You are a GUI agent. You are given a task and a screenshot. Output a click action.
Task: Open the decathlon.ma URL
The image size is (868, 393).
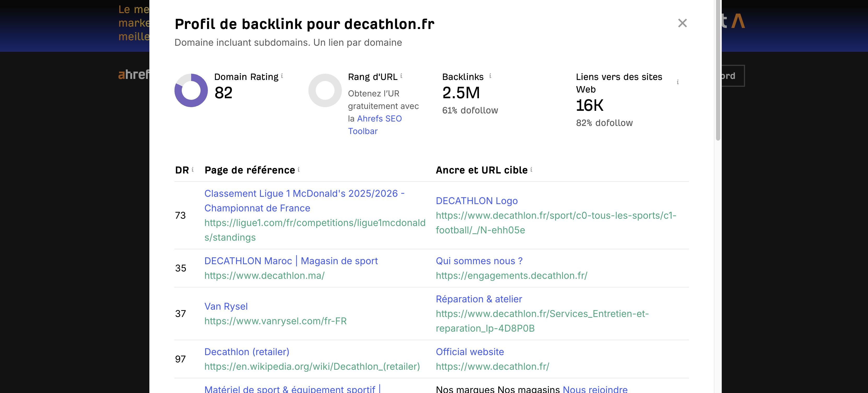(x=264, y=275)
